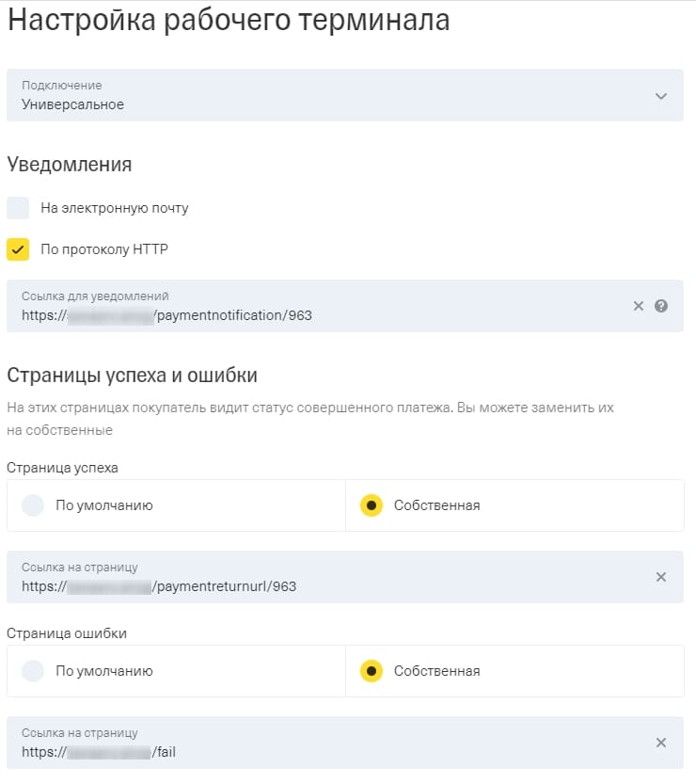Clear the paymentreturnurl success page link

coord(661,577)
